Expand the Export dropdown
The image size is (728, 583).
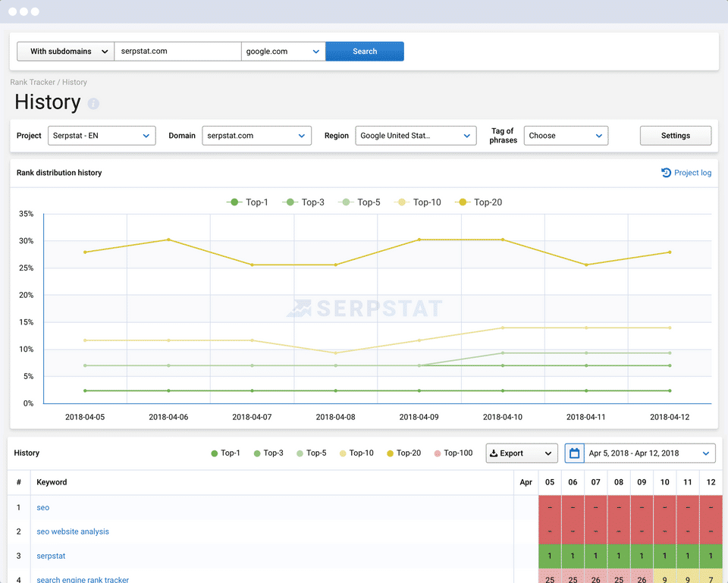click(522, 453)
